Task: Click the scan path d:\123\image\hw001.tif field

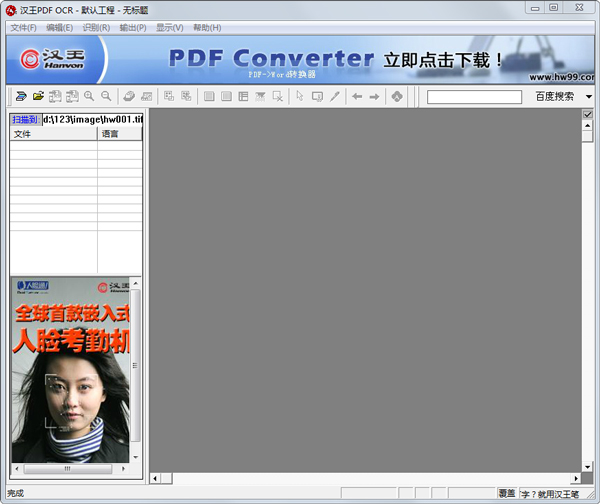Action: click(92, 119)
